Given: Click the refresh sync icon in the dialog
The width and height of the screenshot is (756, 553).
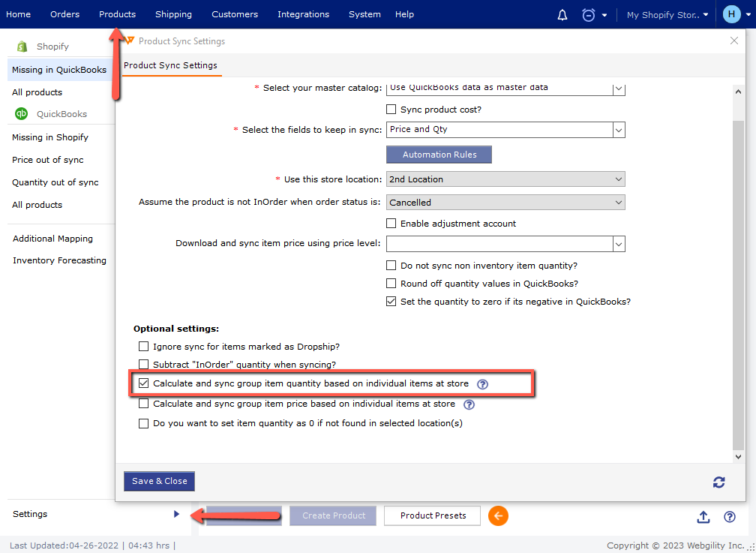Looking at the screenshot, I should coord(718,482).
